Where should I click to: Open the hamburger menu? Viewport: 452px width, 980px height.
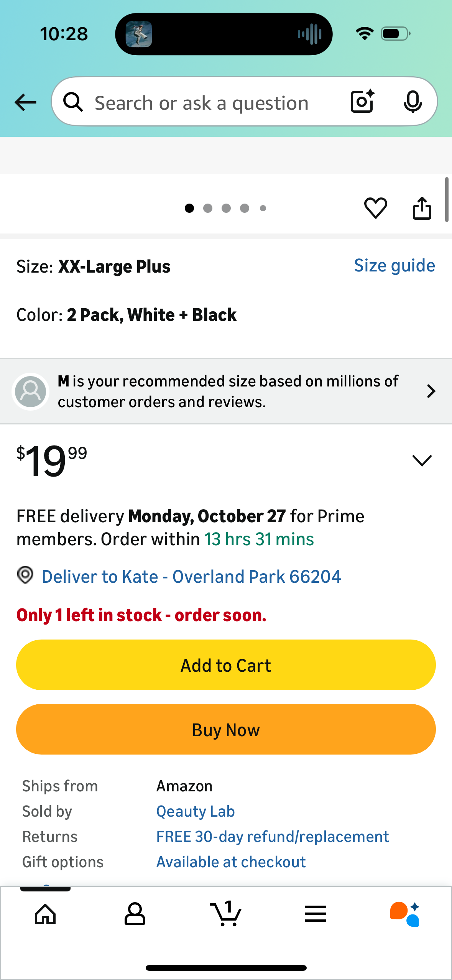[316, 914]
